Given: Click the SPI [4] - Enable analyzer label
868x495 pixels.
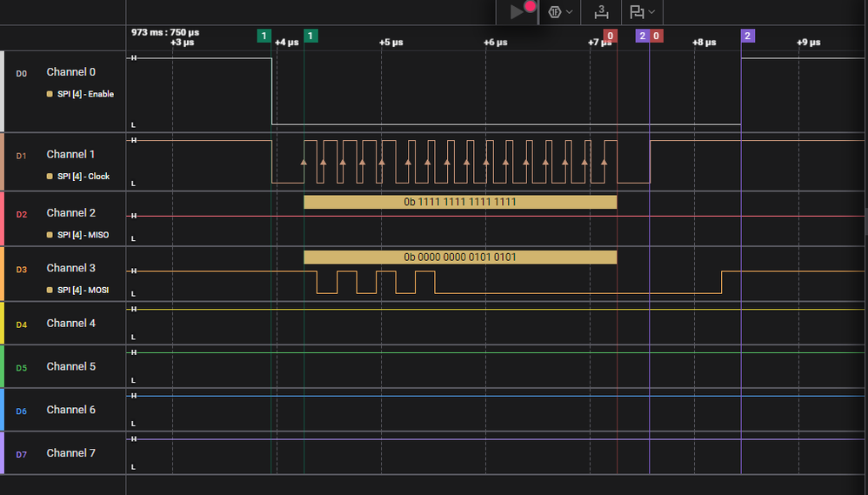Looking at the screenshot, I should (x=85, y=94).
